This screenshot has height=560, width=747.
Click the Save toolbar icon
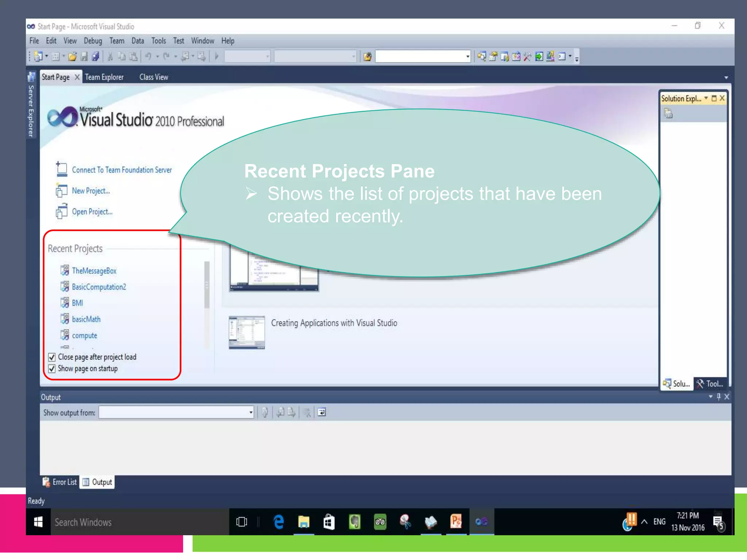[x=84, y=57]
